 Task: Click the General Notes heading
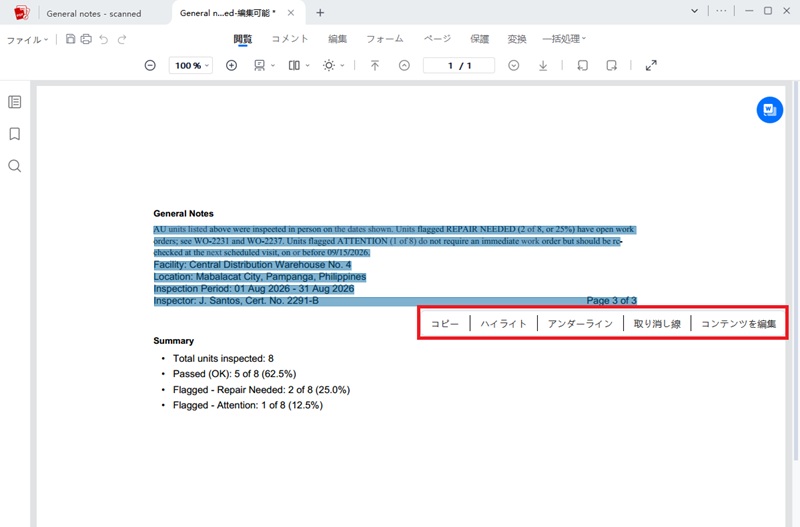click(184, 213)
